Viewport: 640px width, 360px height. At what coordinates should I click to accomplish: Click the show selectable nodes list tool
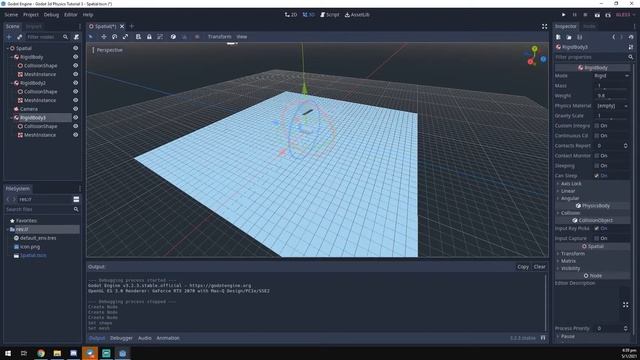pos(138,37)
